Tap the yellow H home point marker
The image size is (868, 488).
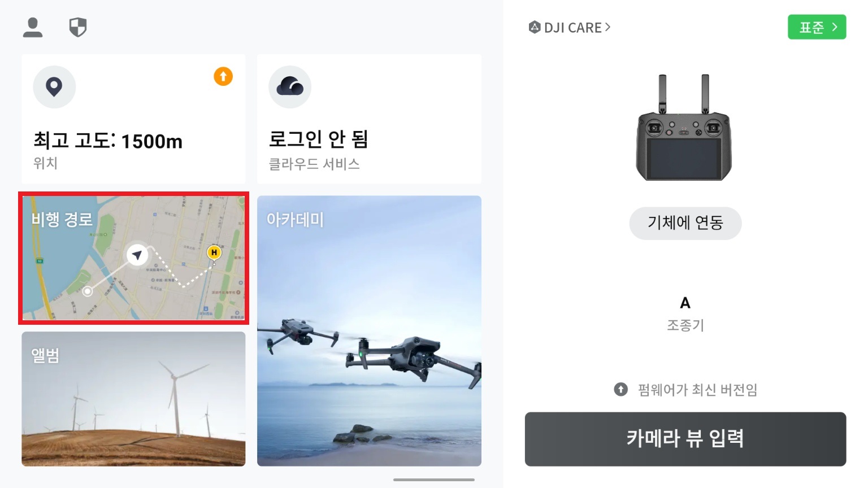(x=214, y=252)
